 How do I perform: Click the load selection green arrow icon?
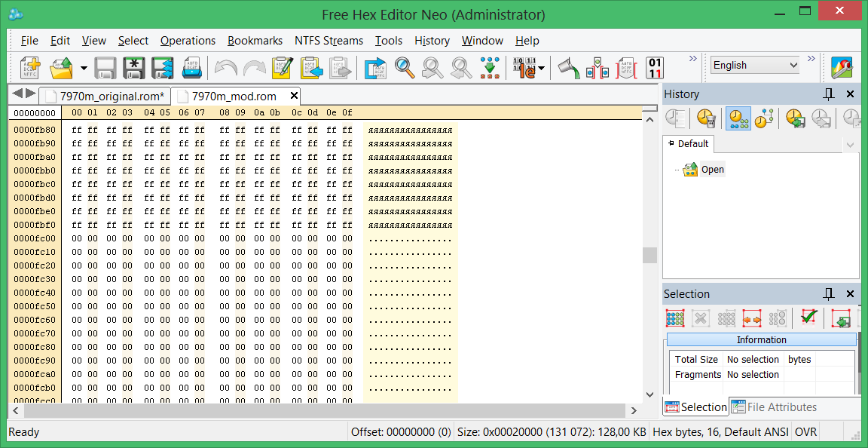(841, 318)
